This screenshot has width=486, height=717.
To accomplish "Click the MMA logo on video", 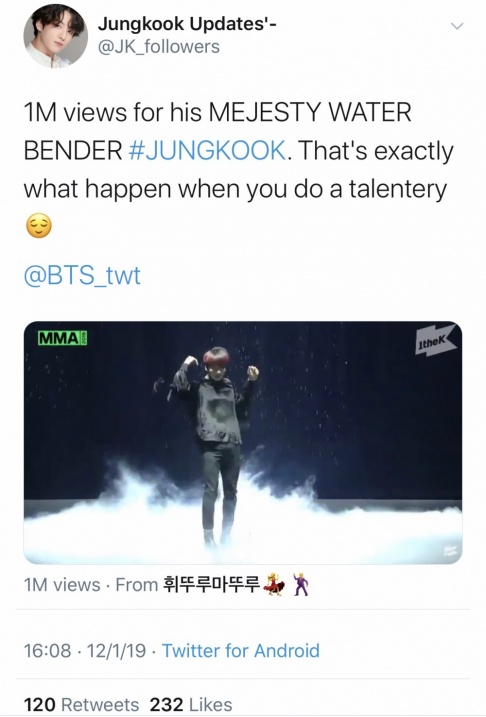I will pos(62,339).
